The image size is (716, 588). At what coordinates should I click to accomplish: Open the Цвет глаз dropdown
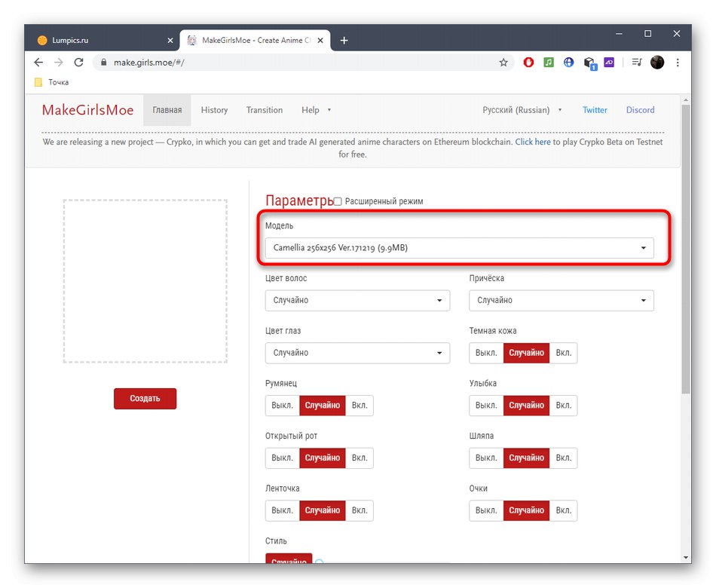[x=357, y=353]
